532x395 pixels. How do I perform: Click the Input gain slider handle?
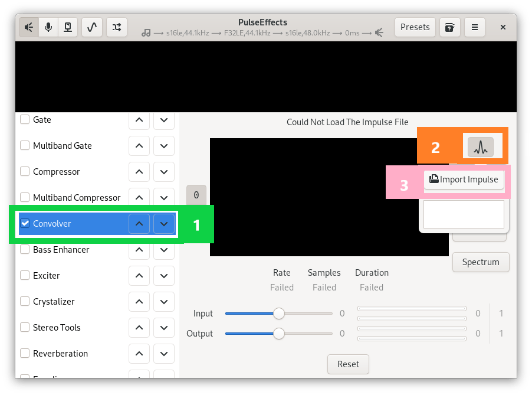[x=279, y=314]
